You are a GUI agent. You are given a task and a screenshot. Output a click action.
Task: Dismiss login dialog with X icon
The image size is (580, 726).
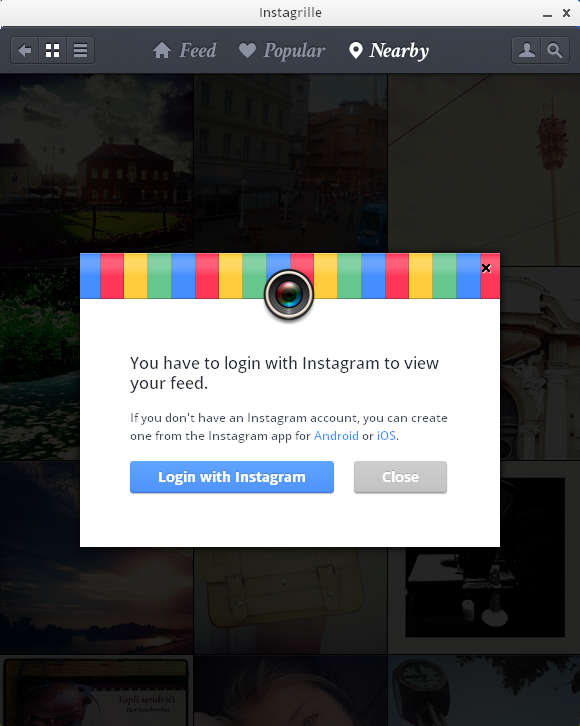click(486, 268)
